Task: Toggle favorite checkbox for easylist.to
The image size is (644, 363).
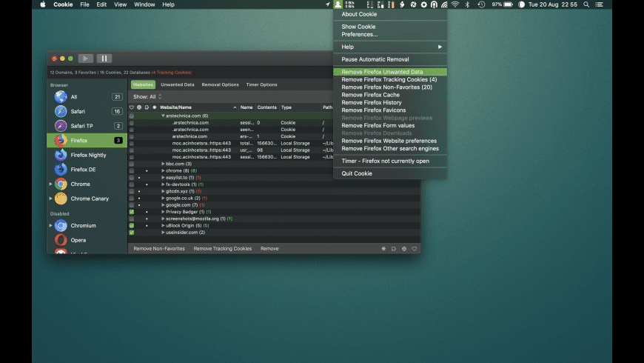Action: pos(132,178)
